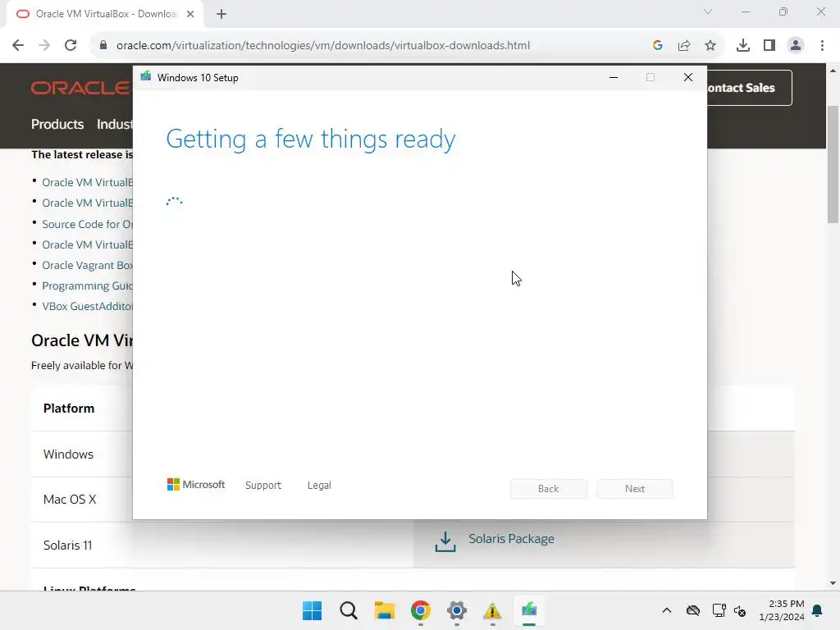Open taskbar Search

coord(348,610)
